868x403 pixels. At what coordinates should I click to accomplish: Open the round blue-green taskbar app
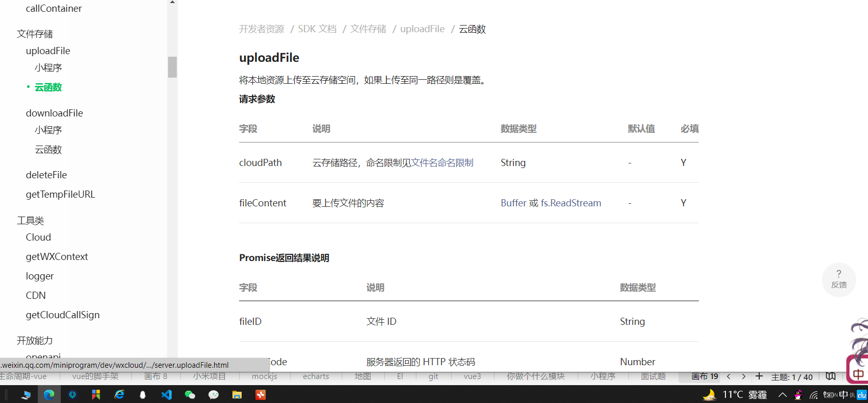point(73,394)
